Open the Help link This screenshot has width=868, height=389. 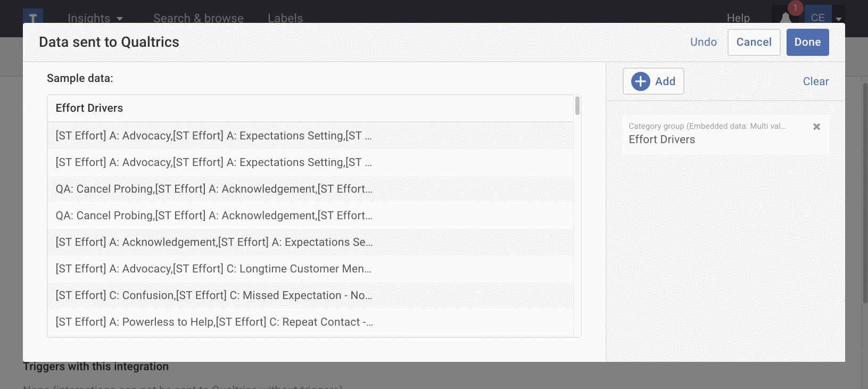(x=738, y=18)
